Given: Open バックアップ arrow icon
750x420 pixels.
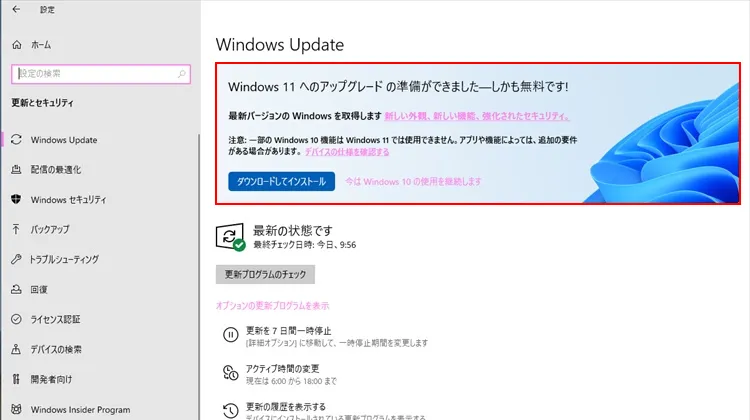Looking at the screenshot, I should (16, 229).
